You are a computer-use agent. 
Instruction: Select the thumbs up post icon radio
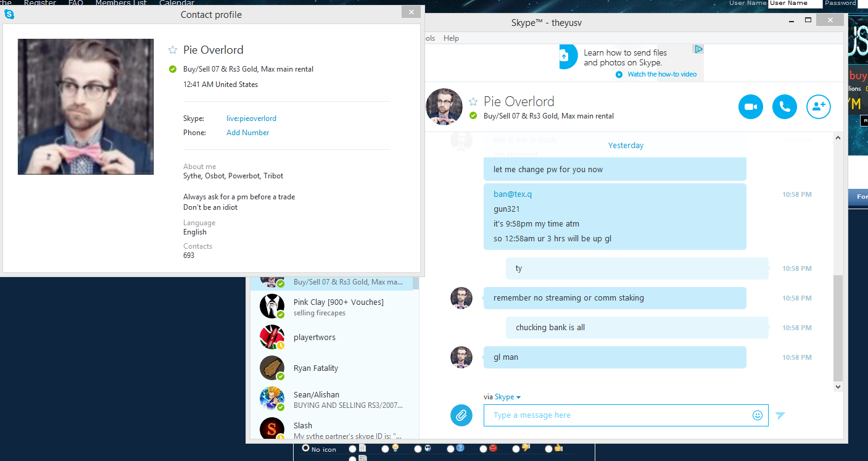click(x=548, y=449)
